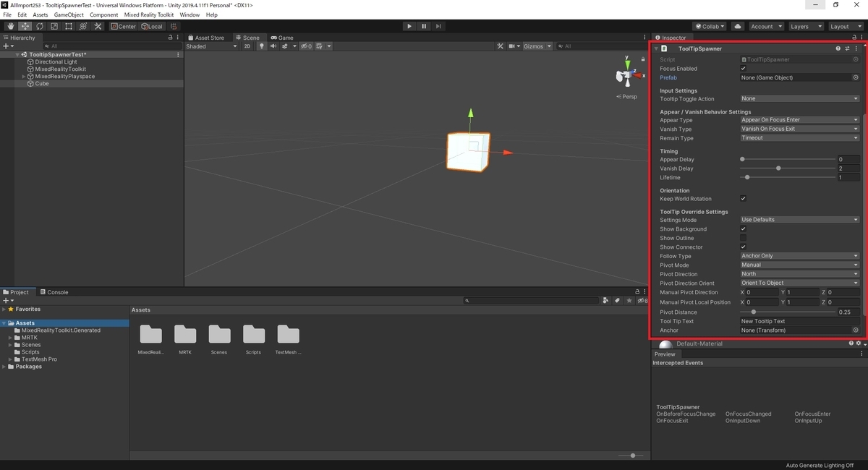Expand MixedRealityPlayspace in Hierarchy

[24, 77]
